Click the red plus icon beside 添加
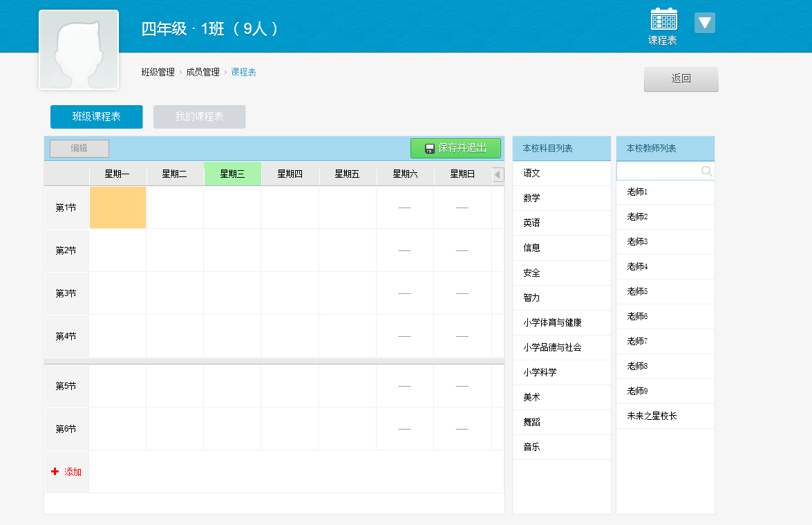This screenshot has width=812, height=525. pyautogui.click(x=55, y=472)
